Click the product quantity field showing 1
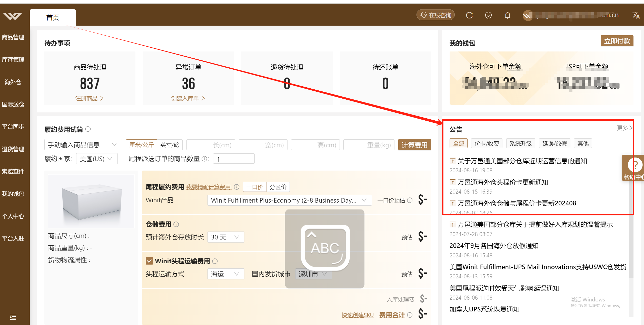Viewport: 644px width, 325px height. (234, 159)
